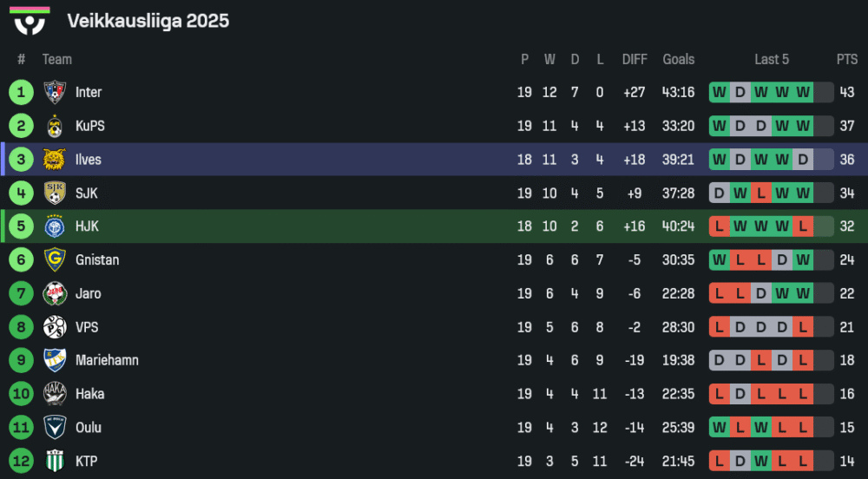This screenshot has height=479, width=868.
Task: Click the KuPS team crest
Action: (55, 126)
